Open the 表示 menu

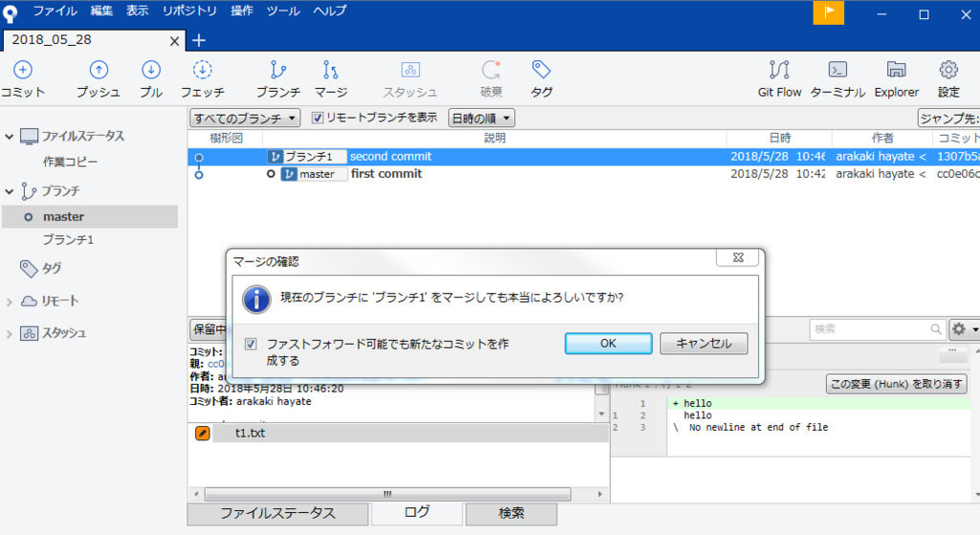[x=137, y=11]
